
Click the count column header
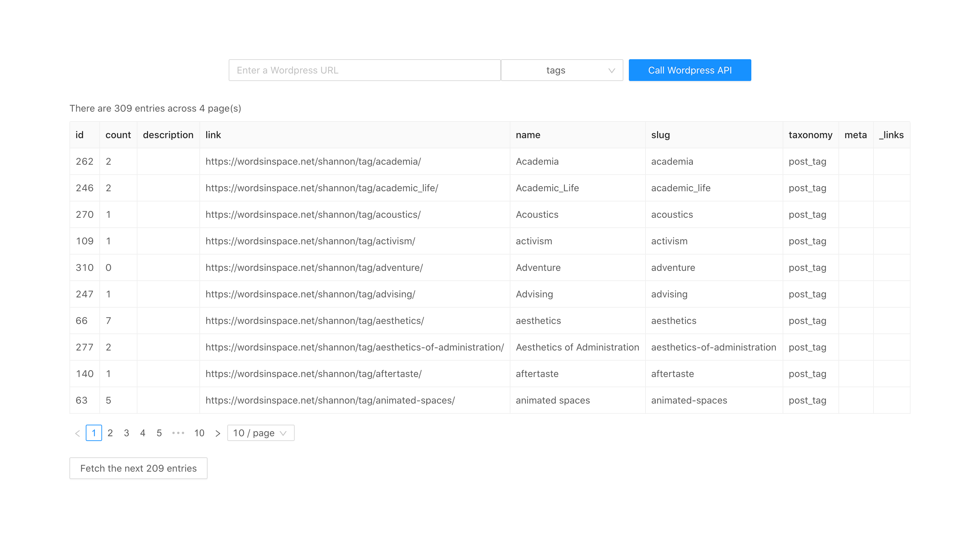point(118,135)
